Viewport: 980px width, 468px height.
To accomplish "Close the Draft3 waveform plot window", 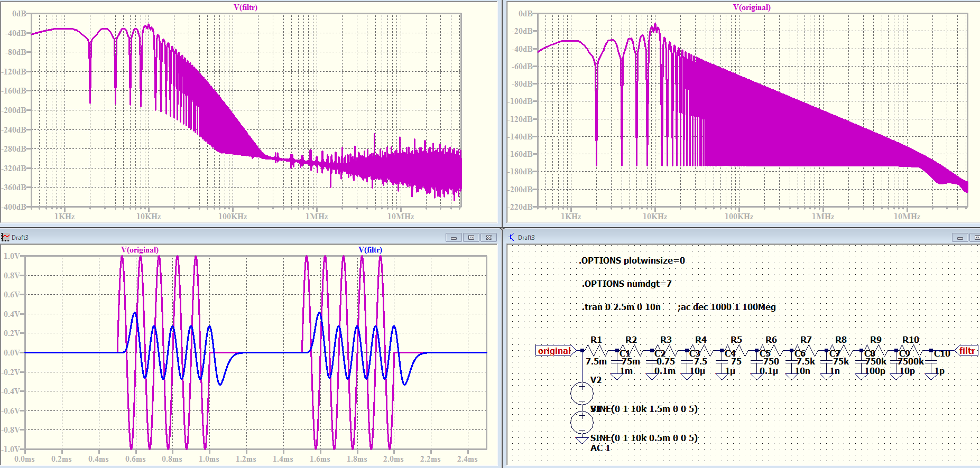I will pos(489,238).
